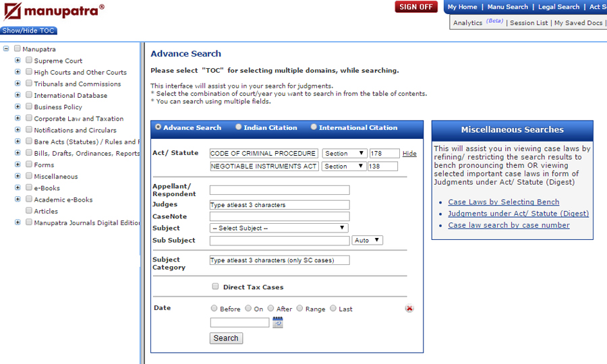
Task: Toggle the Show/Hide TOC button
Action: point(28,30)
